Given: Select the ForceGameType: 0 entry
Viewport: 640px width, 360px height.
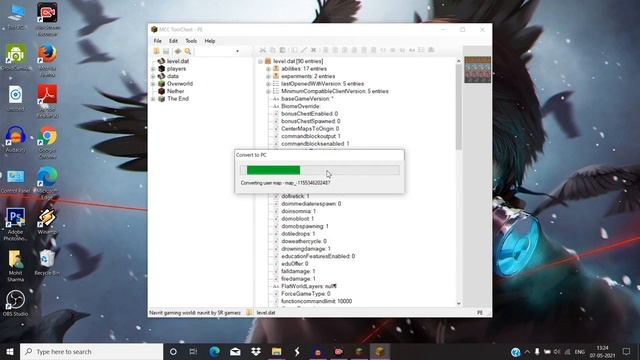Looking at the screenshot, I should point(306,293).
